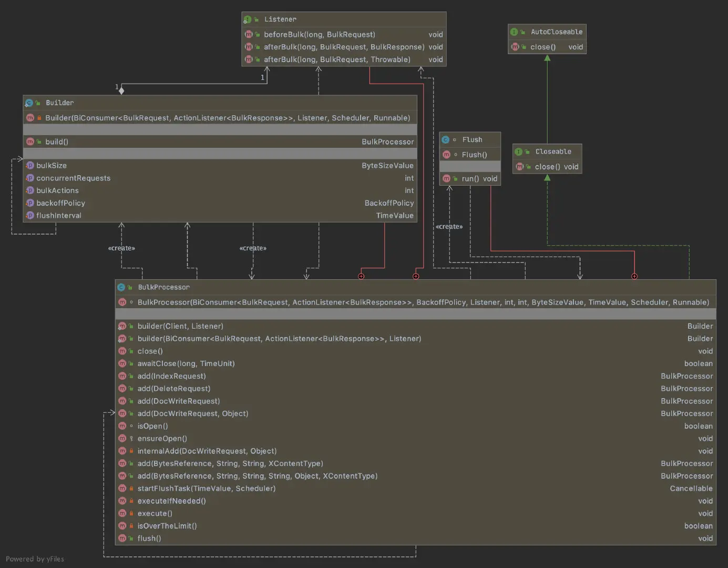Click the method icon beside beforeBulk
728x568 pixels.
(249, 35)
